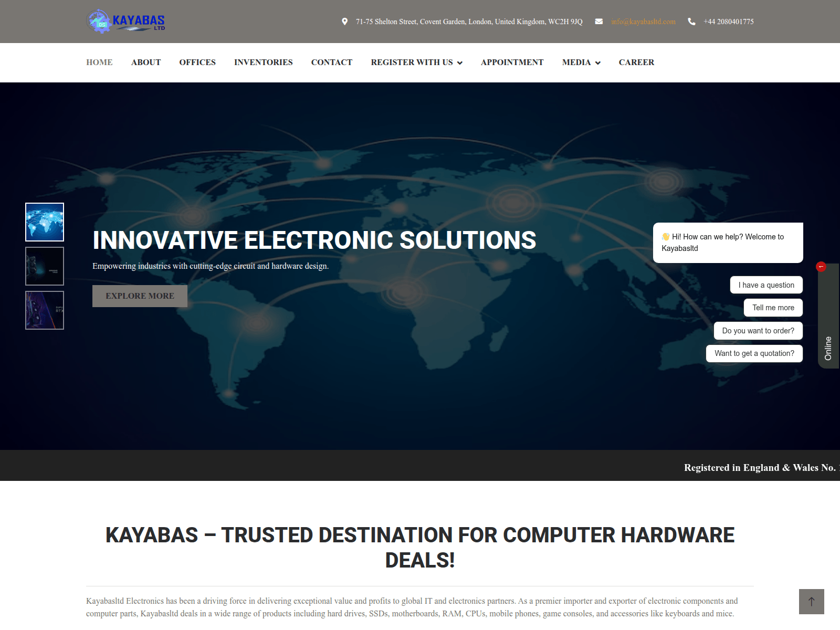Screen dimensions: 840x630
Task: Select the second dark slide thumbnail
Action: (45, 266)
